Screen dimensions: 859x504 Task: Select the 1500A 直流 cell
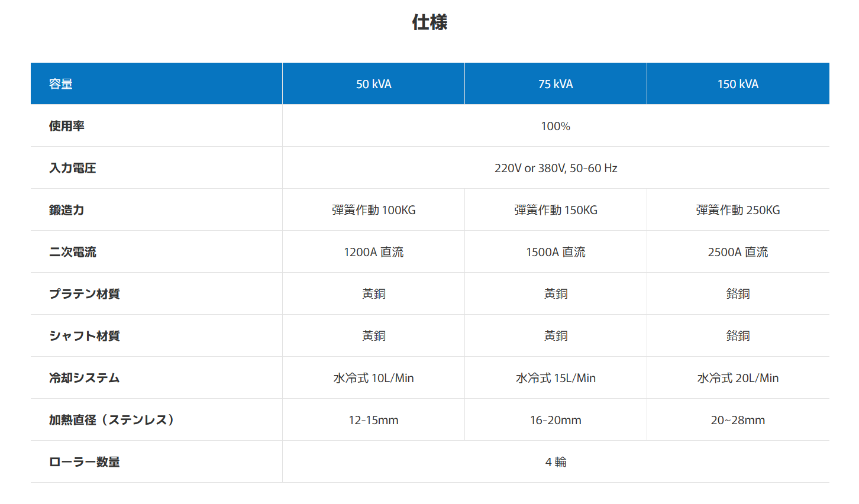pos(556,252)
